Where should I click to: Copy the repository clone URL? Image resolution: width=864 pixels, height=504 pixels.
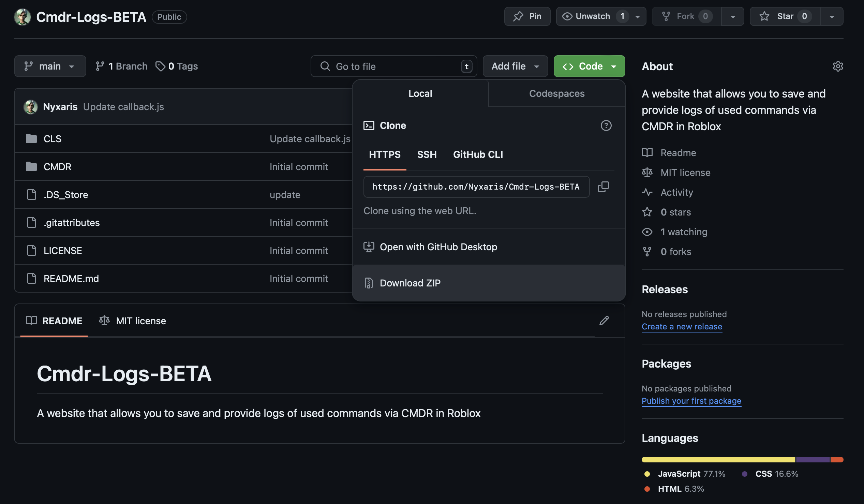[x=604, y=187]
